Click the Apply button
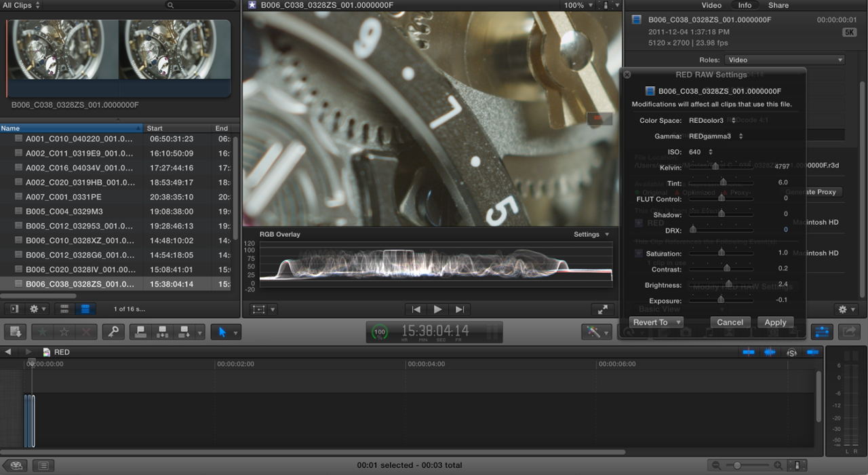This screenshot has width=868, height=475. (775, 322)
